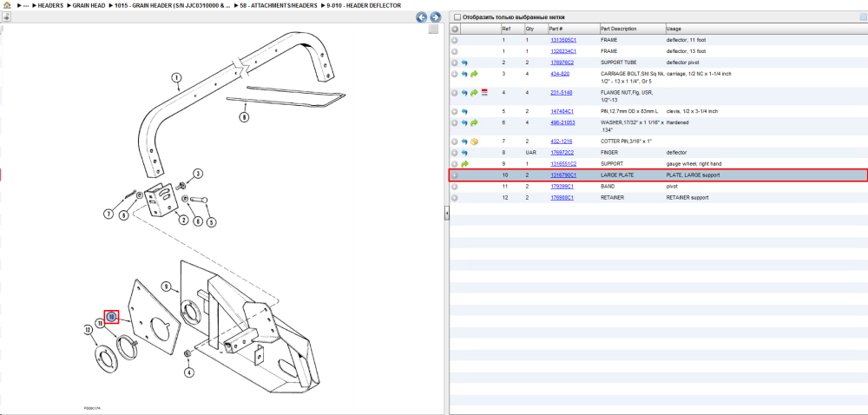Open part number link 1313505C1
Screen dimensions: 868x415
[563, 41]
